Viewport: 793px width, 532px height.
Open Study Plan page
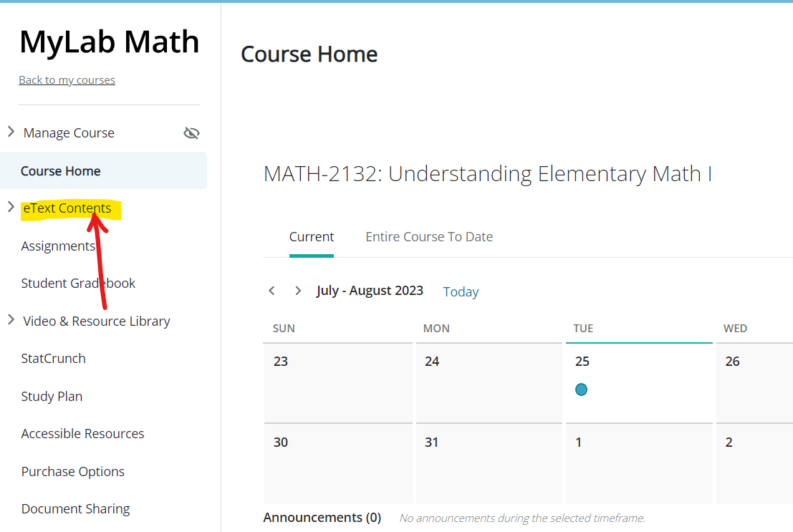point(52,397)
